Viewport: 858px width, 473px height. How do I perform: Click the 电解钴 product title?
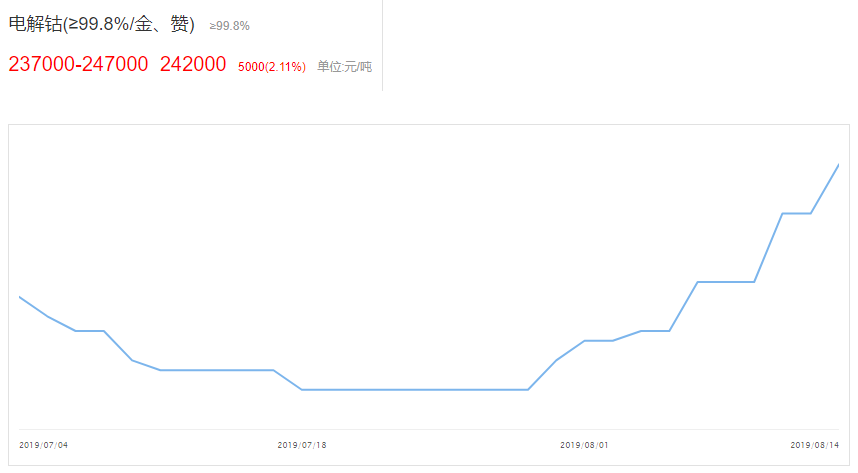click(101, 25)
